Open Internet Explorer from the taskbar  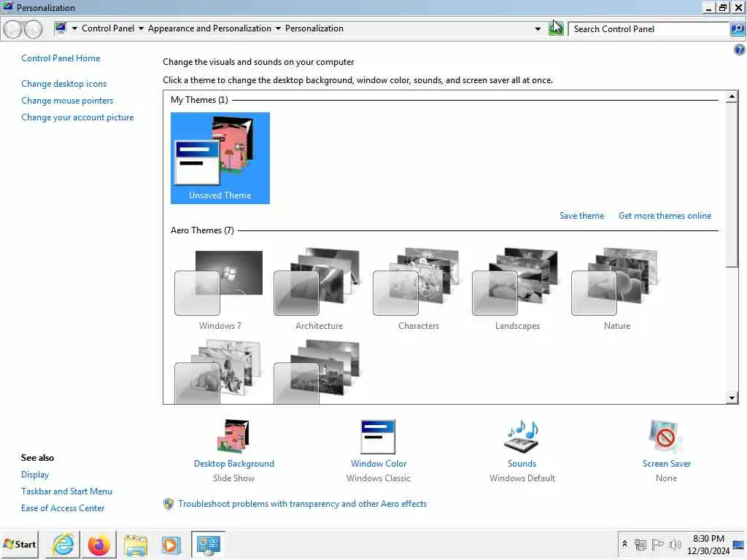[63, 544]
